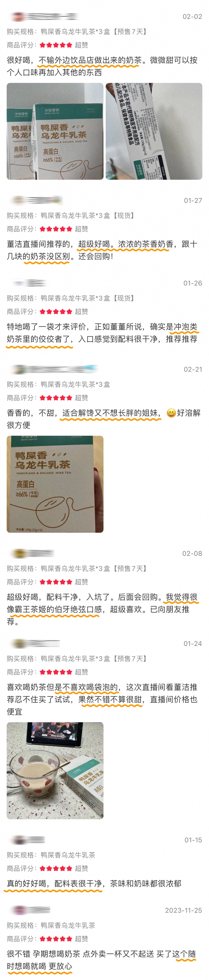Open the milk tea cup photo in the 01-24 review

pyautogui.click(x=55, y=770)
